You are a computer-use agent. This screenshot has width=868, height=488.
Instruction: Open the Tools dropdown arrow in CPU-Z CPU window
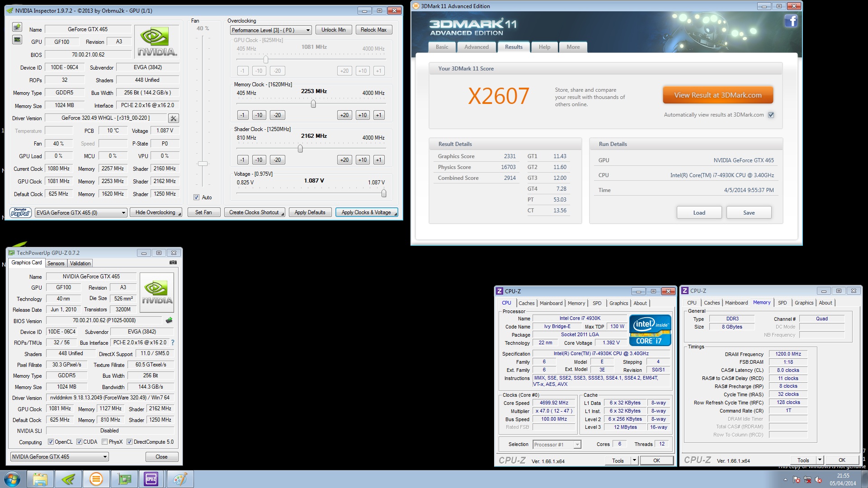pos(635,460)
